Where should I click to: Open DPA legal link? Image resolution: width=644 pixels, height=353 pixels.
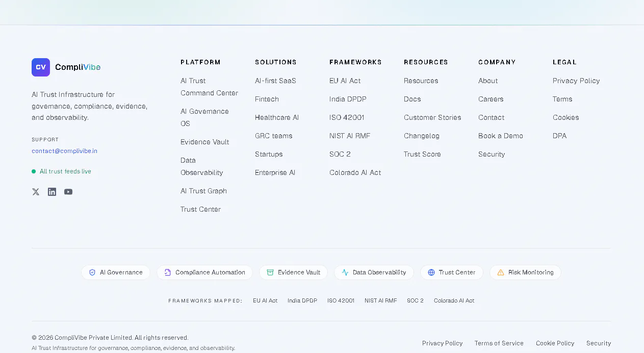559,136
